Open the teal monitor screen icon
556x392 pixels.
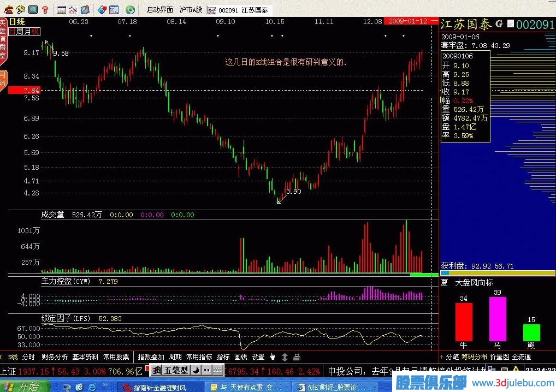(33, 9)
